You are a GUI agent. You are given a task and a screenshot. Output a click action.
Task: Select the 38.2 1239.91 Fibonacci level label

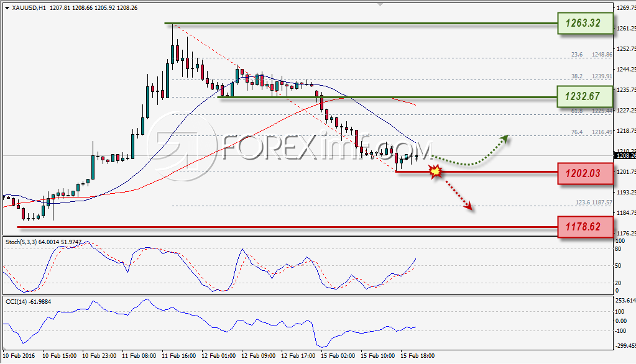pyautogui.click(x=591, y=76)
